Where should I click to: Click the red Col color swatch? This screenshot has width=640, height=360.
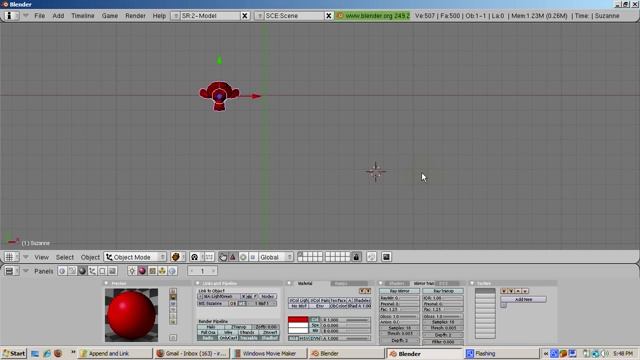point(298,320)
